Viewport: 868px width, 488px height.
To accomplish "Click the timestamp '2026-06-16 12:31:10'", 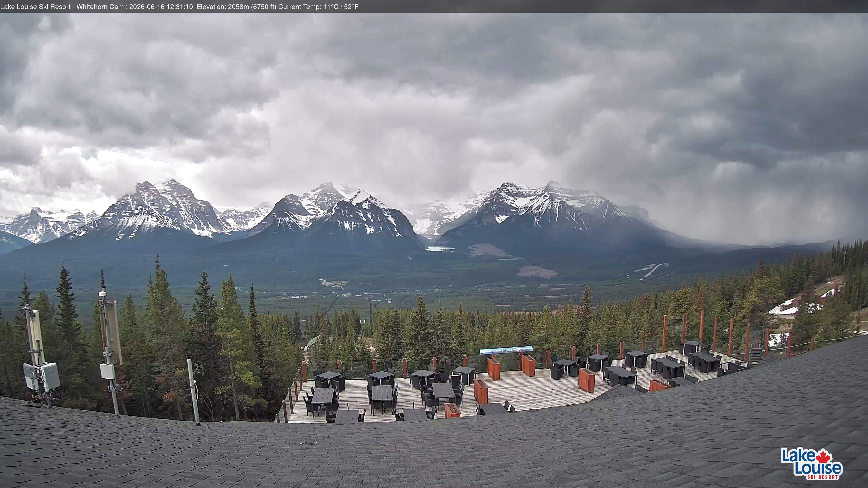I will pyautogui.click(x=161, y=7).
